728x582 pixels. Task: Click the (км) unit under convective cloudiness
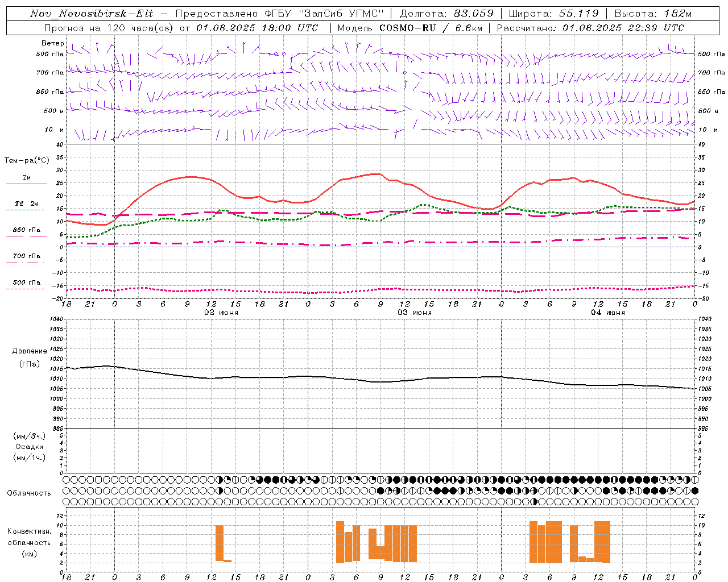tap(29, 554)
